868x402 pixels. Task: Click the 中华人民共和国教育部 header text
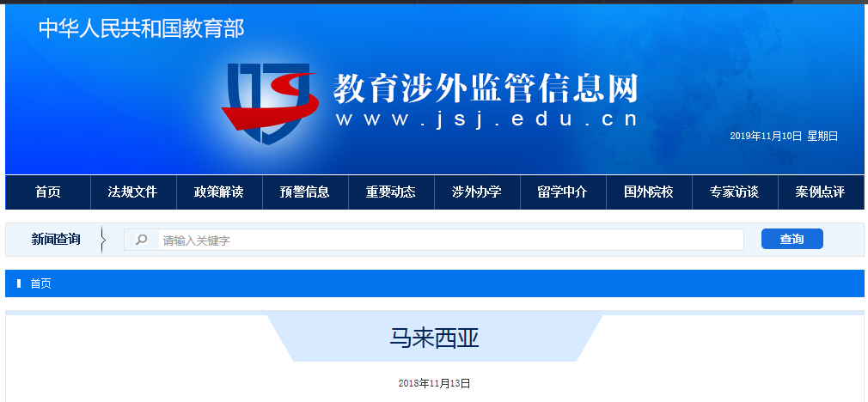(142, 28)
